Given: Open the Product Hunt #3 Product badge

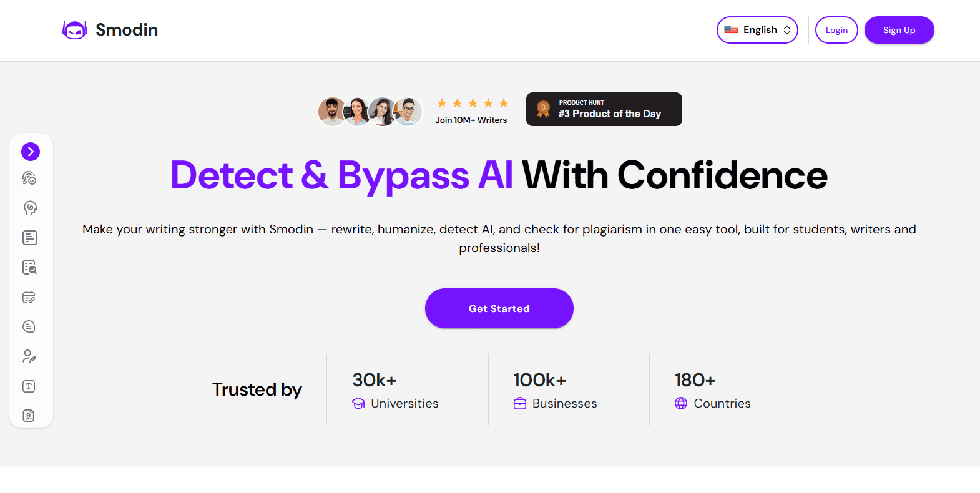Looking at the screenshot, I should click(604, 109).
